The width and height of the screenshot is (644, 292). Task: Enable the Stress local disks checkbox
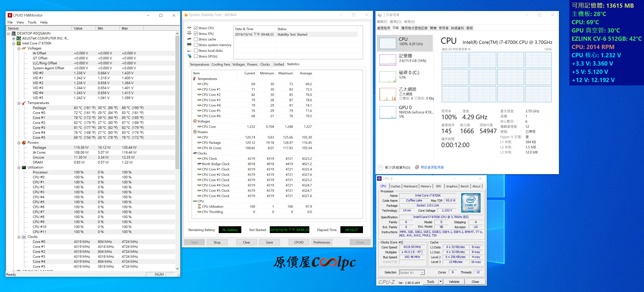(x=196, y=51)
